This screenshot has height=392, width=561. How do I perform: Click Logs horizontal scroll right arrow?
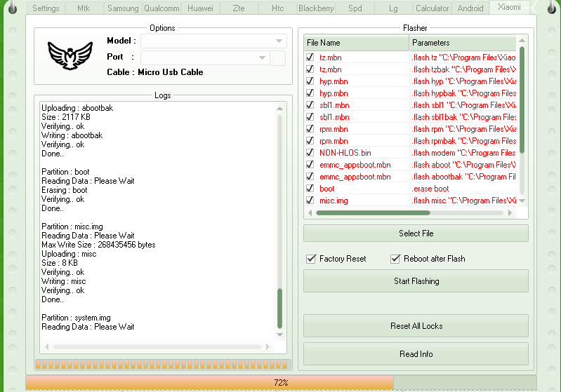click(x=273, y=346)
